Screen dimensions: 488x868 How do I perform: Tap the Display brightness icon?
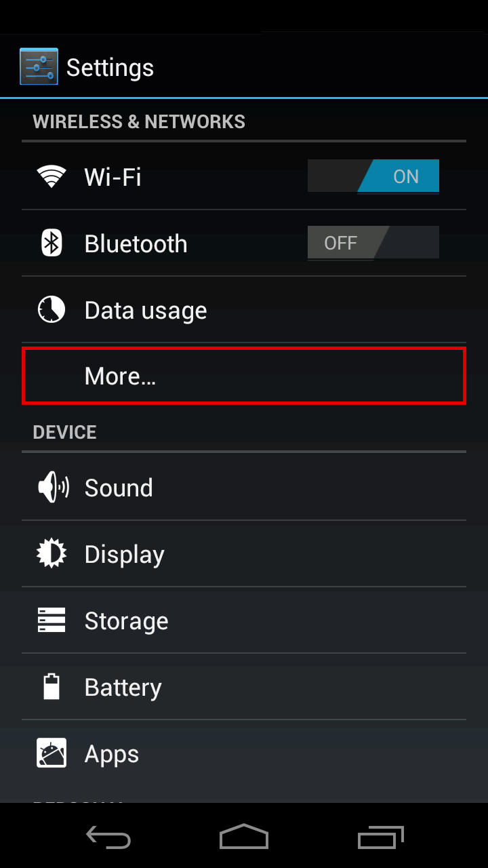coord(52,553)
